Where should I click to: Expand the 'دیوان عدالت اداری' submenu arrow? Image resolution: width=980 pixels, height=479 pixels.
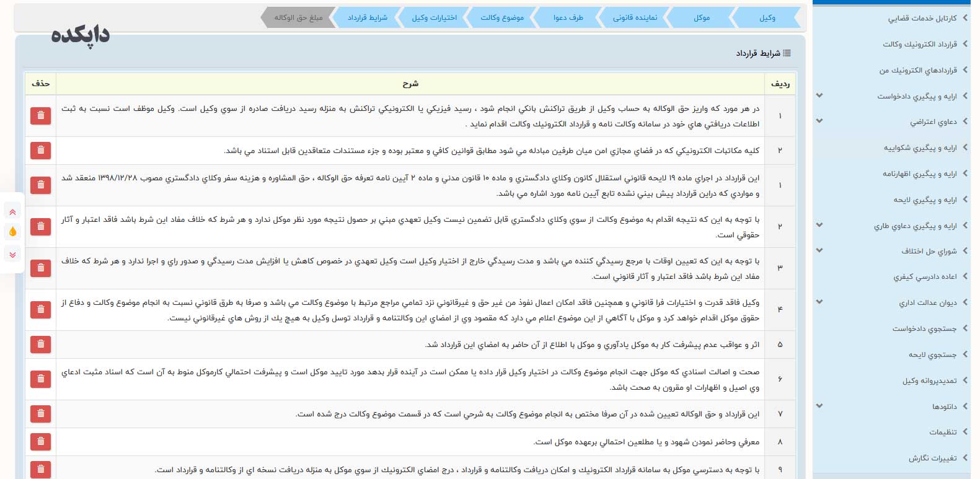(x=819, y=302)
